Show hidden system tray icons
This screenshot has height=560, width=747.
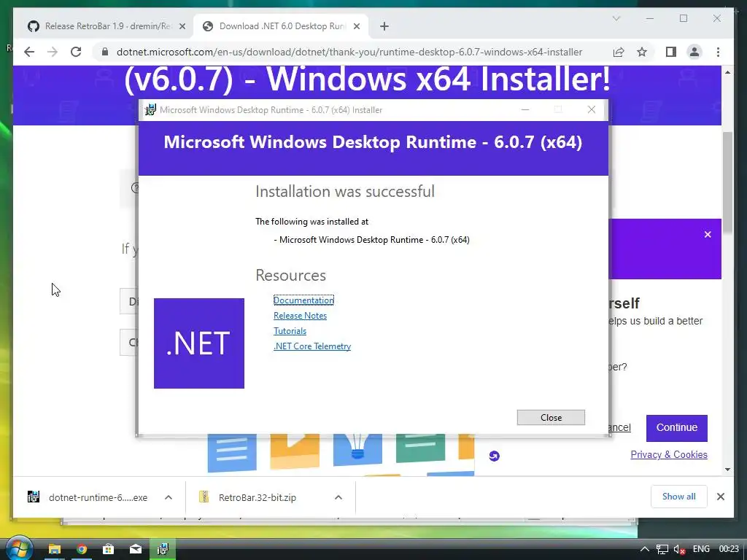[645, 549]
